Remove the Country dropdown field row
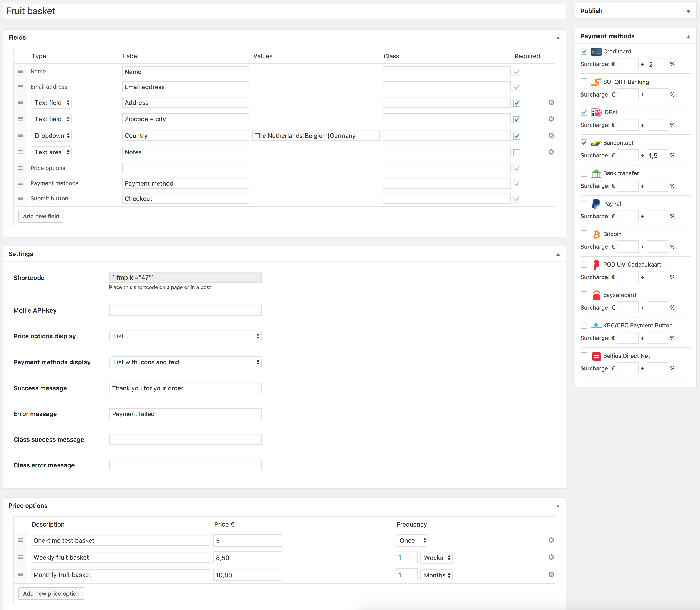The height and width of the screenshot is (610, 700). [x=551, y=135]
